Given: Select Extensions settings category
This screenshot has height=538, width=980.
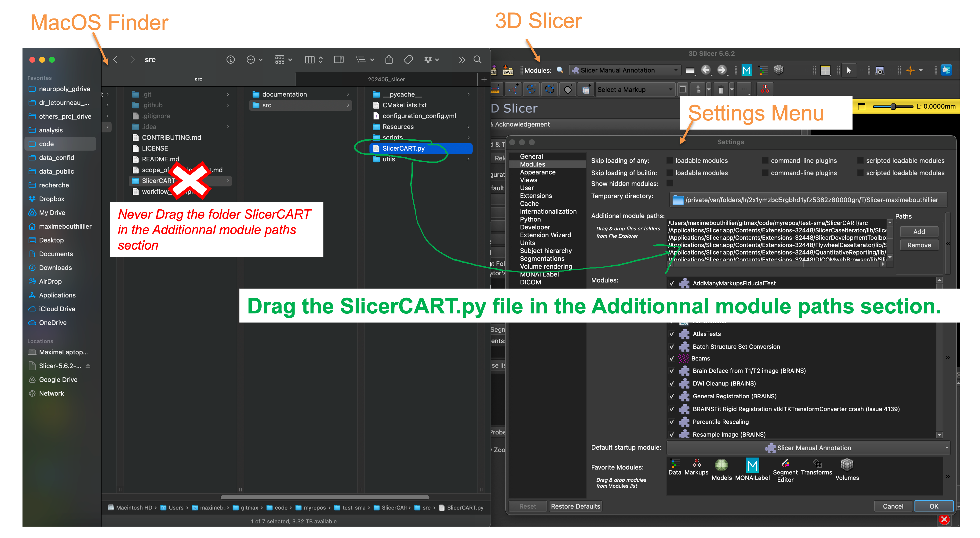Looking at the screenshot, I should (x=536, y=196).
